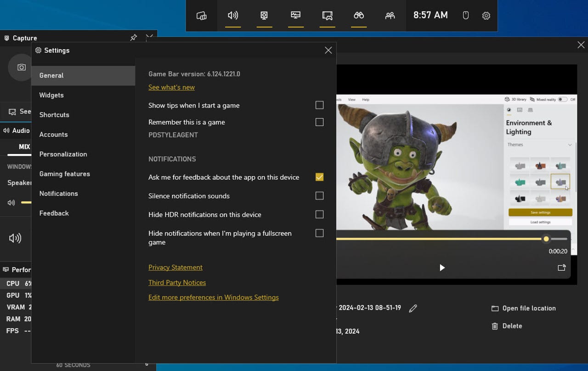Enable Silence notification sounds
This screenshot has height=371, width=588.
(x=319, y=196)
